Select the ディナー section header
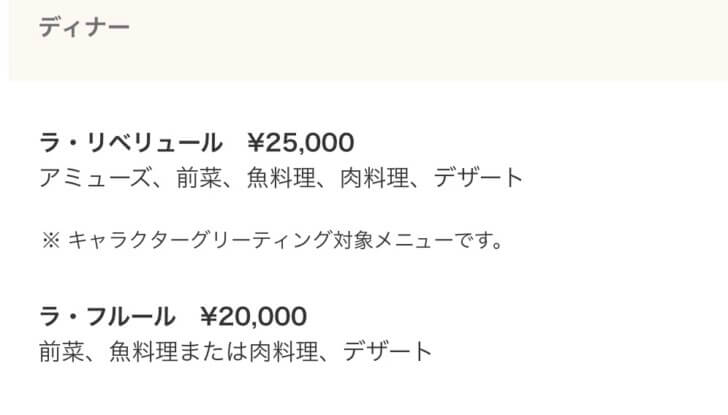 point(84,27)
